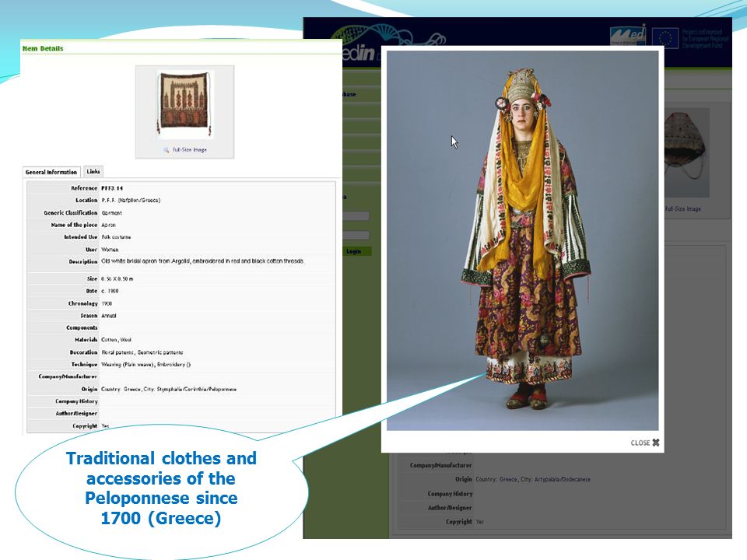Click the European Union flag logo
The image size is (747, 560).
pos(665,38)
